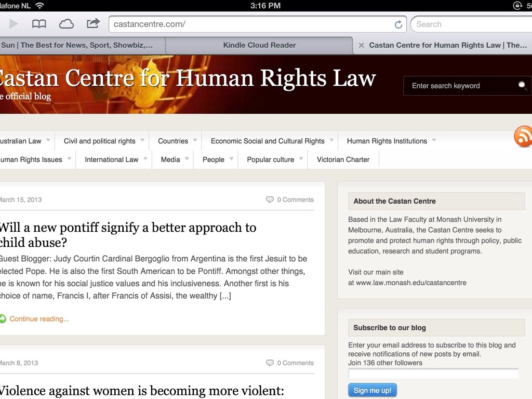
Task: Click the magnifier in the blog search box
Action: (522, 86)
